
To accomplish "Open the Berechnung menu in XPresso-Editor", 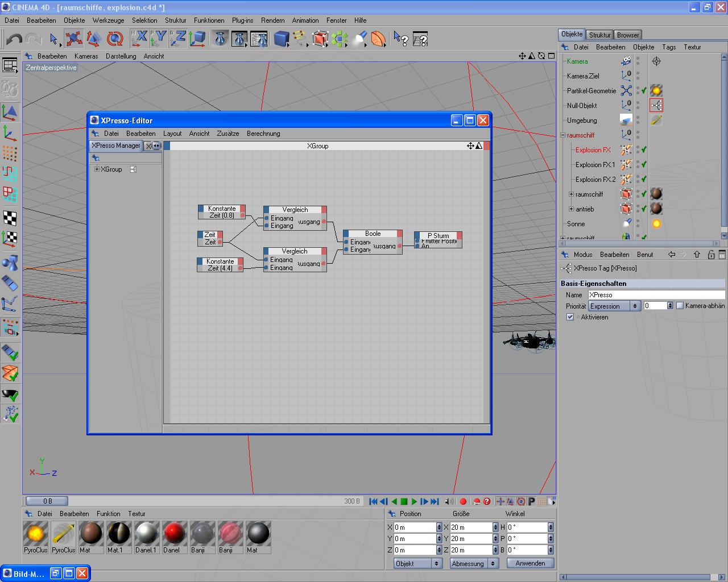I will 263,134.
